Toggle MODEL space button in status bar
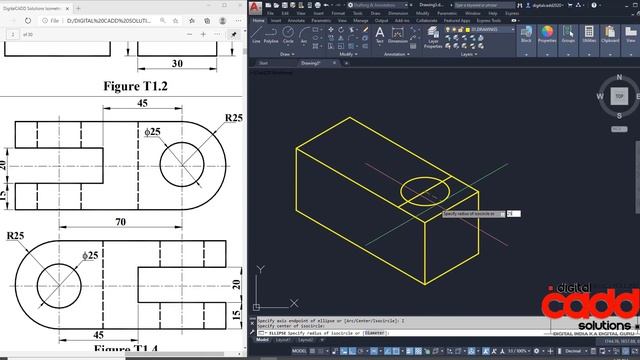The height and width of the screenshot is (360, 640). point(299,351)
